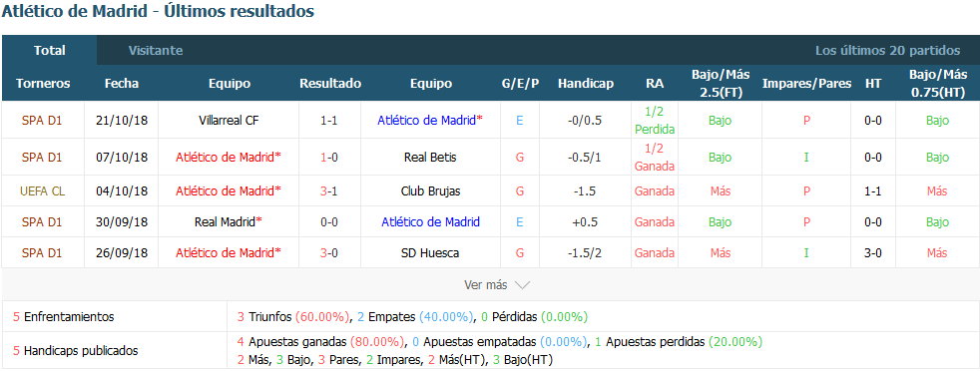This screenshot has height=372, width=980.
Task: Click the Handicap column header
Action: point(586,84)
